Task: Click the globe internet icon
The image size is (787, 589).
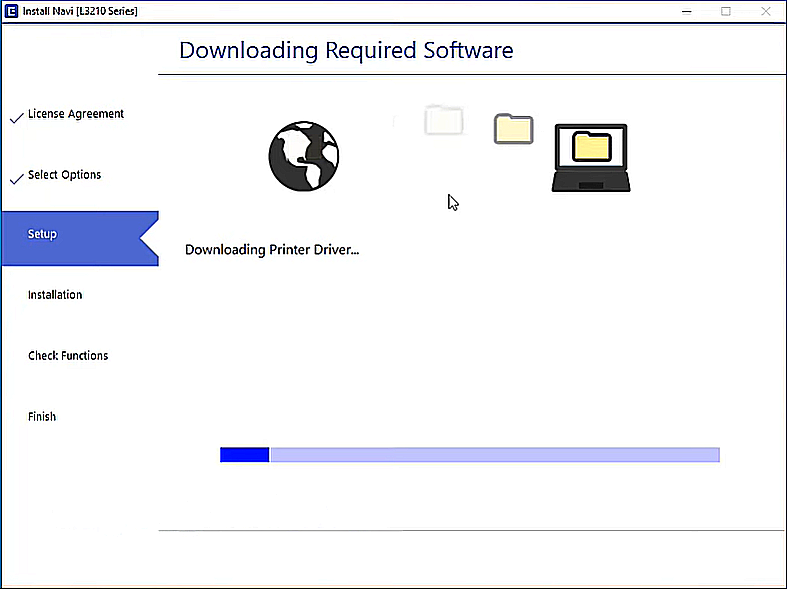Action: (304, 157)
